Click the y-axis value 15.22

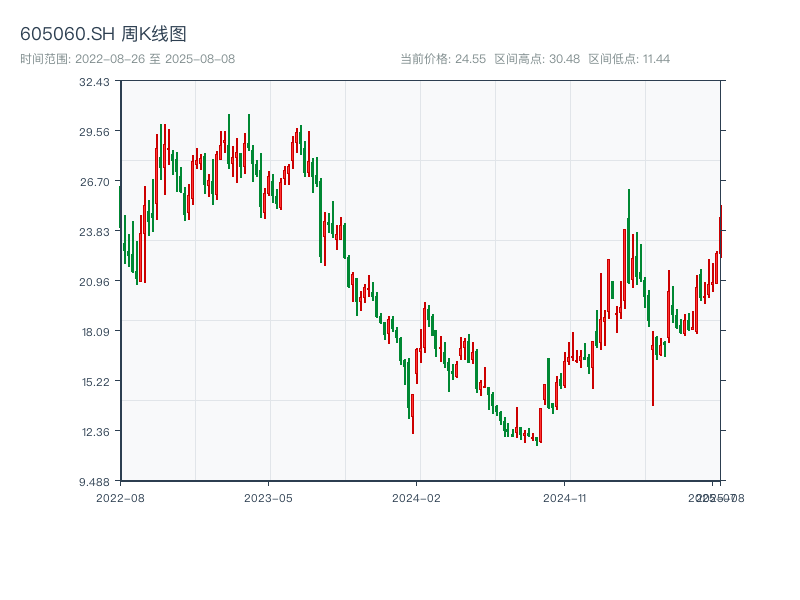pos(95,382)
